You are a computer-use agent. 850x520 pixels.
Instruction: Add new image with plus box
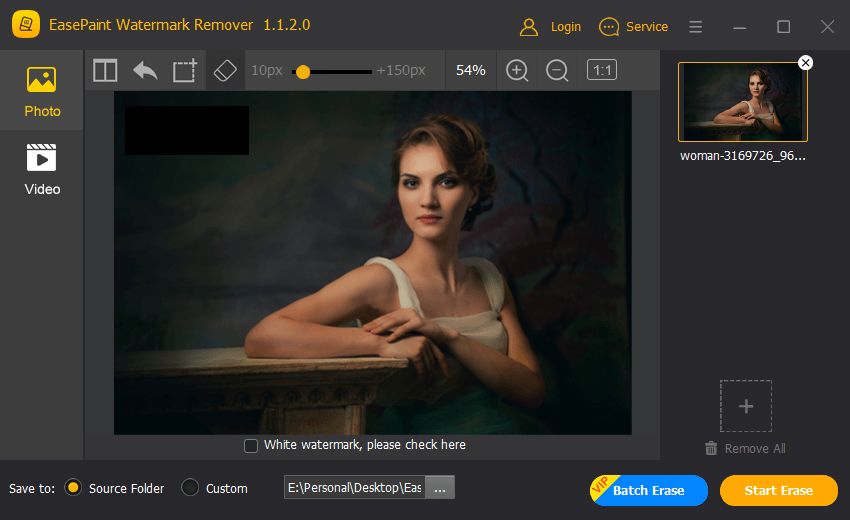pos(745,406)
